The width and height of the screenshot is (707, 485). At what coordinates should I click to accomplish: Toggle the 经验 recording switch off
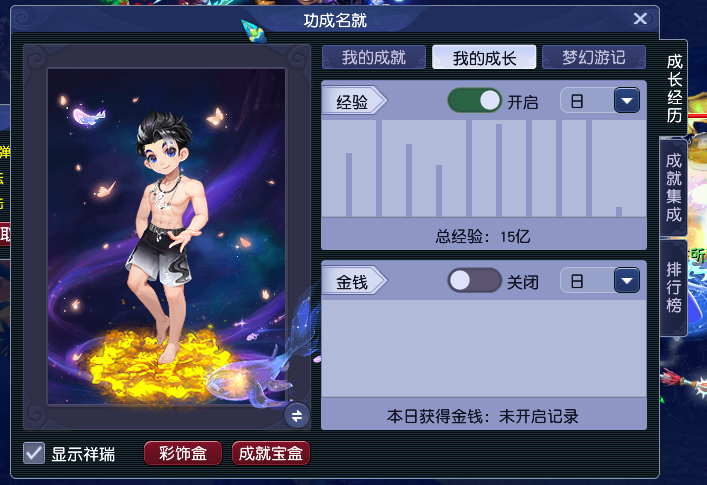(474, 101)
